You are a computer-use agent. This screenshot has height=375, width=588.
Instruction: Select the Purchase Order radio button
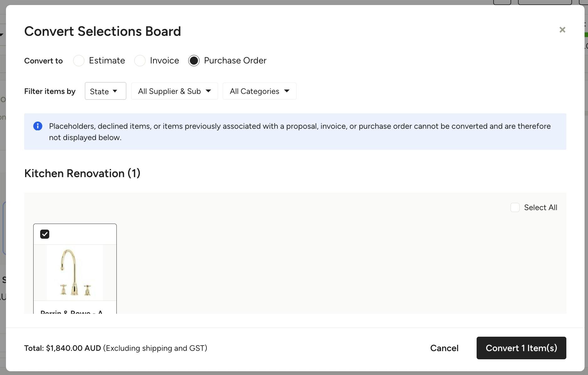click(x=194, y=61)
